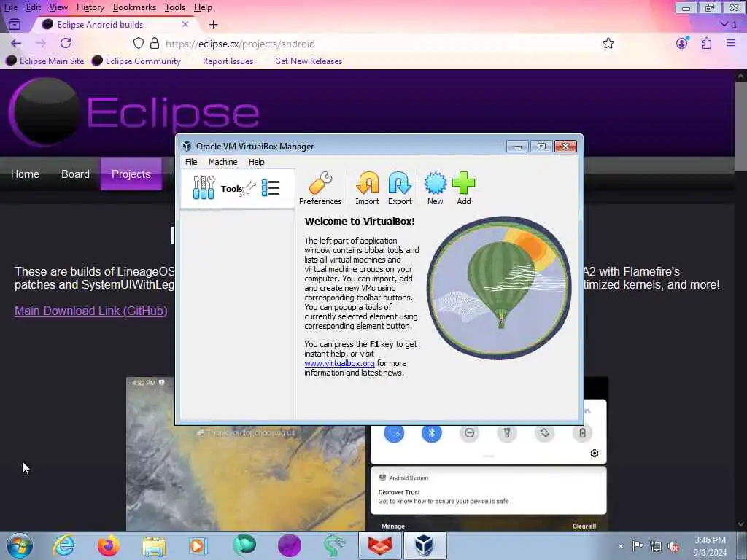Open the browser Bookmarks menu
This screenshot has width=747, height=560.
coord(134,7)
